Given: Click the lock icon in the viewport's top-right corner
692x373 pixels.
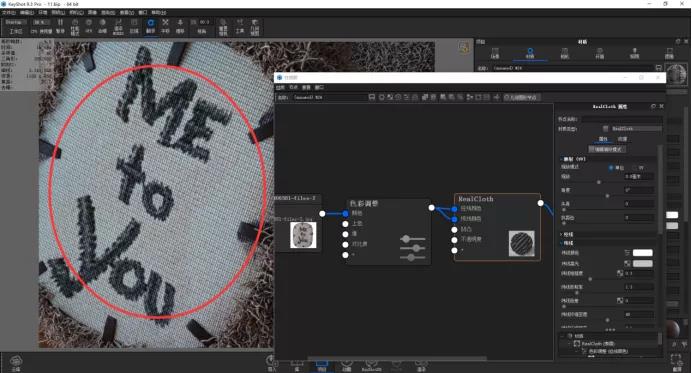Looking at the screenshot, I should (x=463, y=47).
